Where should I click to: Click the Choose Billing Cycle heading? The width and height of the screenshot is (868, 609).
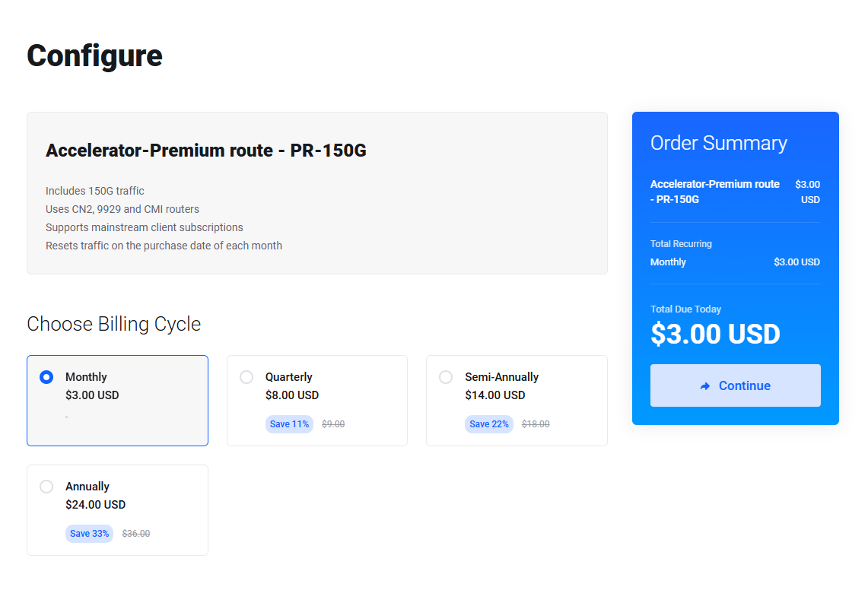pos(114,324)
